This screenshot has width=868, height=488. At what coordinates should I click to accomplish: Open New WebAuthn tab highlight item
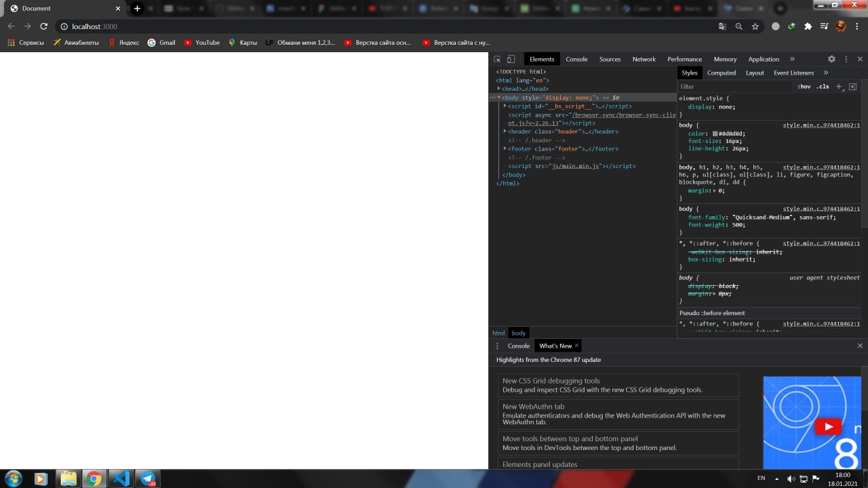[618, 415]
